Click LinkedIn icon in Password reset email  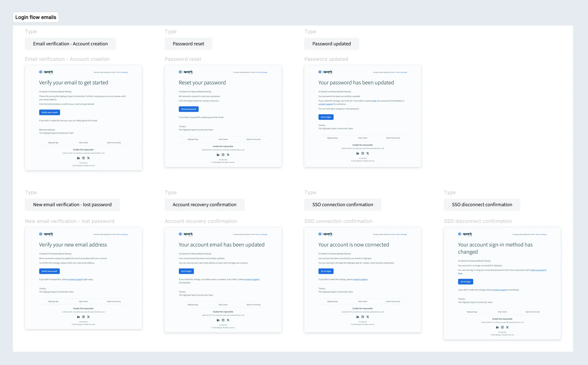218,155
